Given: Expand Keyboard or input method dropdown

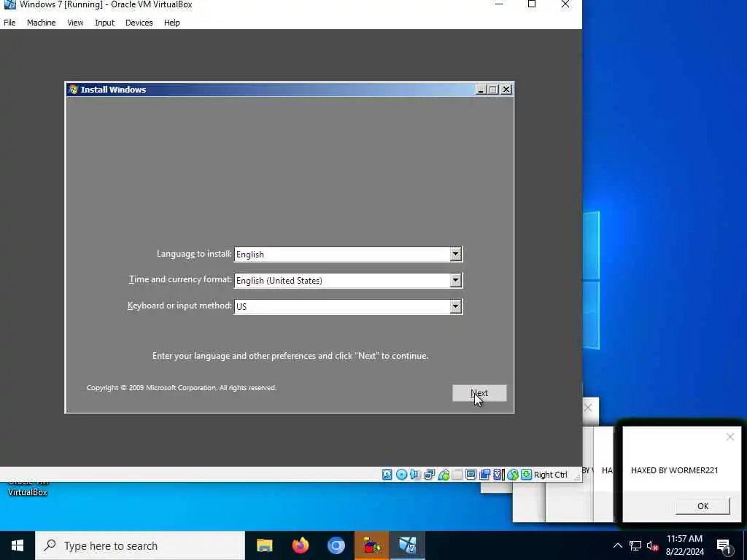Looking at the screenshot, I should coord(455,306).
